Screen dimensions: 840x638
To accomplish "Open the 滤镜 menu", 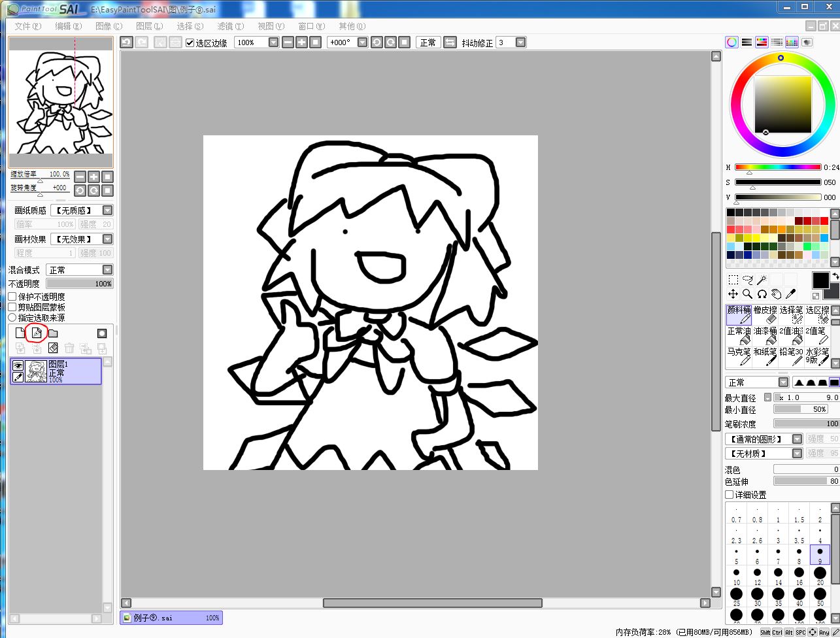I will 230,26.
